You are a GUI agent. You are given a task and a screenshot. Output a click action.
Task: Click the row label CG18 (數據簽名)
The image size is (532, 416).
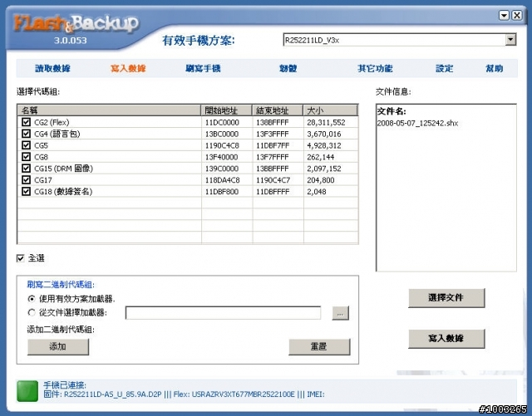click(x=63, y=192)
